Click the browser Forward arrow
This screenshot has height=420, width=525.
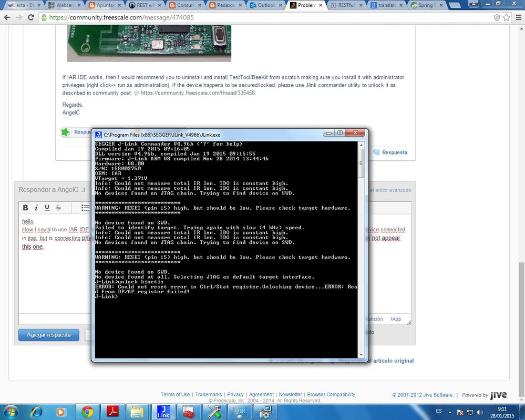point(19,17)
